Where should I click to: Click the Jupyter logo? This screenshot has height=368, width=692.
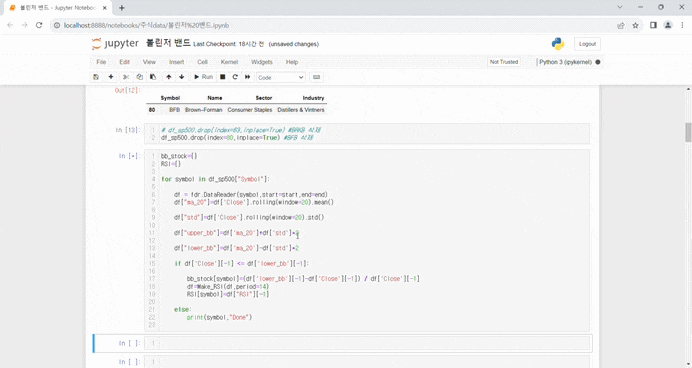click(115, 43)
